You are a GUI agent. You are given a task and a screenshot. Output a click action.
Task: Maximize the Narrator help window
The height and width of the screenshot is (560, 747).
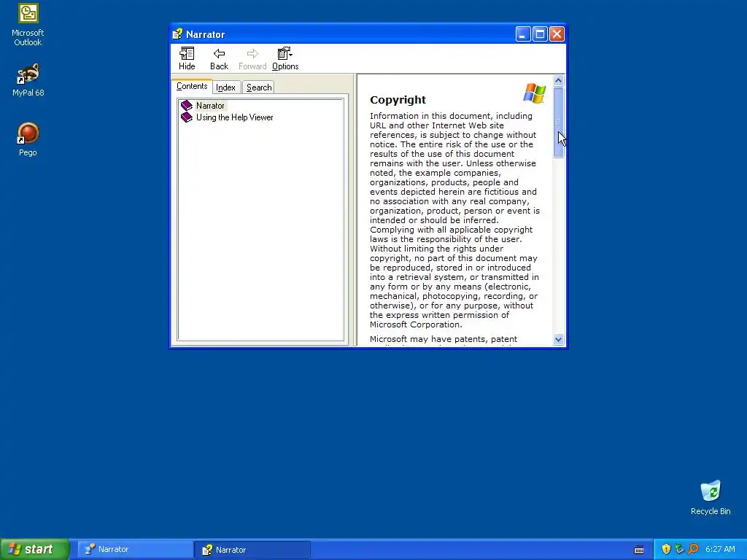pyautogui.click(x=540, y=34)
